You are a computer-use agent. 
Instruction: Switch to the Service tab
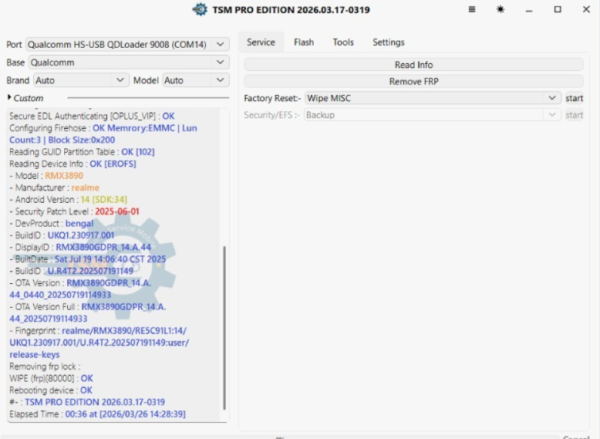point(261,42)
